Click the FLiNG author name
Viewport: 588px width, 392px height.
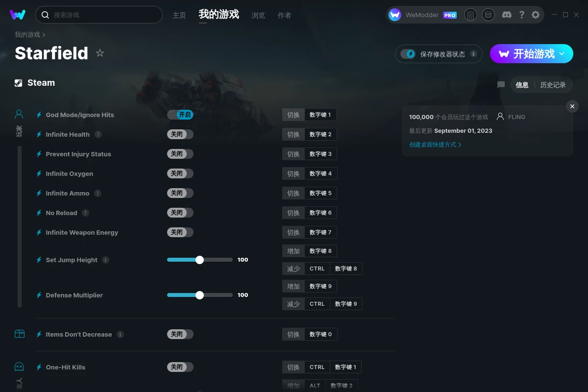pos(516,117)
